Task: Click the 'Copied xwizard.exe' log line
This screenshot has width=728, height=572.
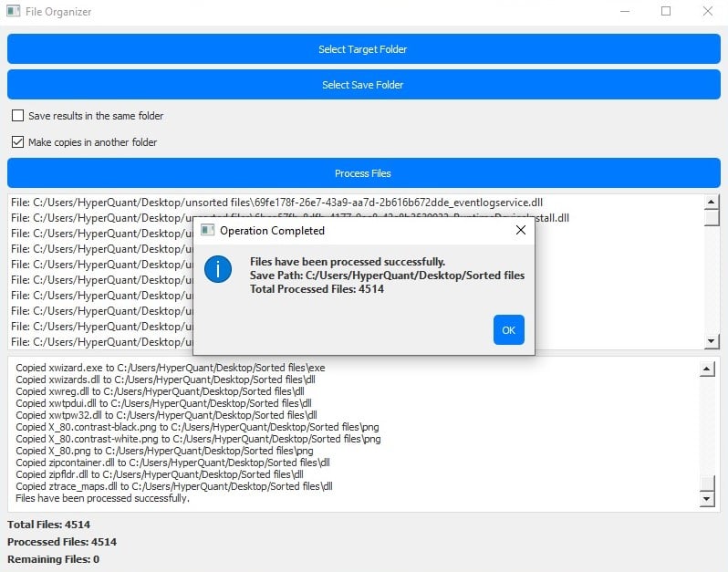Action: tap(171, 368)
